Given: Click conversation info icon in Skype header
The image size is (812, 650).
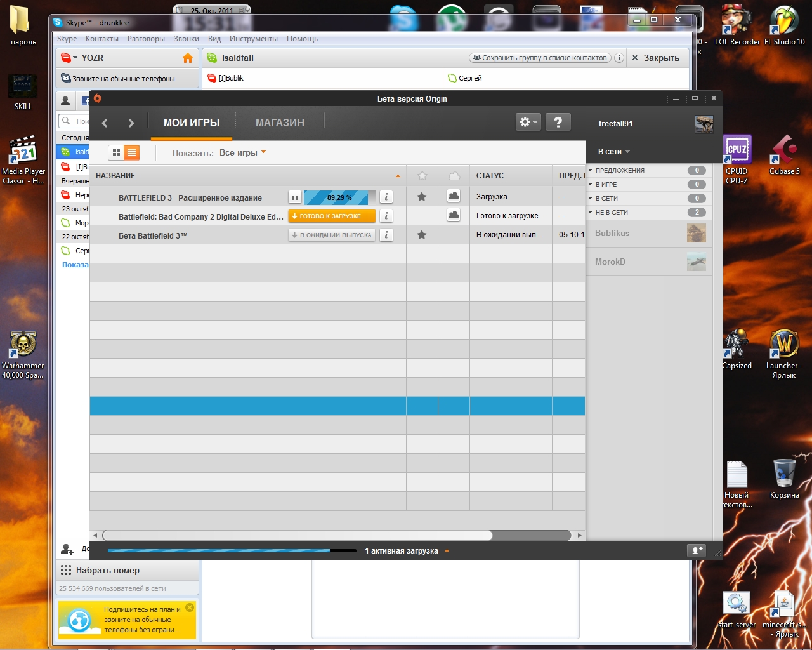Looking at the screenshot, I should pos(619,58).
